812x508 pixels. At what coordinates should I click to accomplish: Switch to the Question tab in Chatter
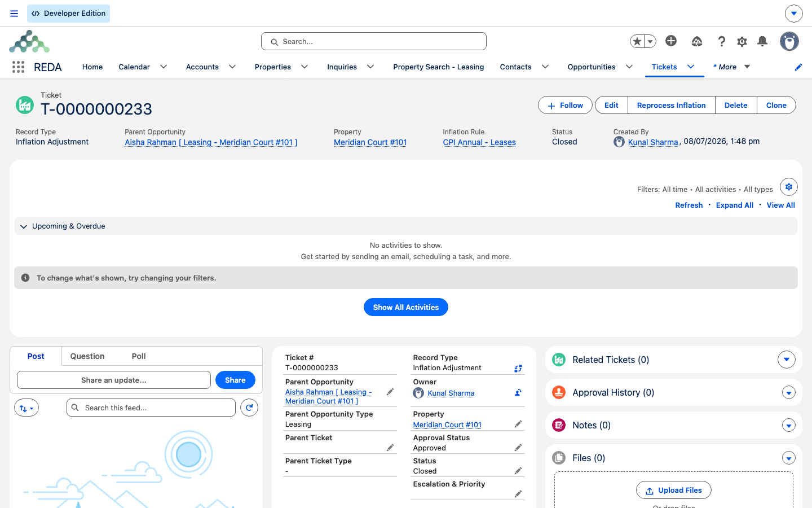tap(87, 356)
